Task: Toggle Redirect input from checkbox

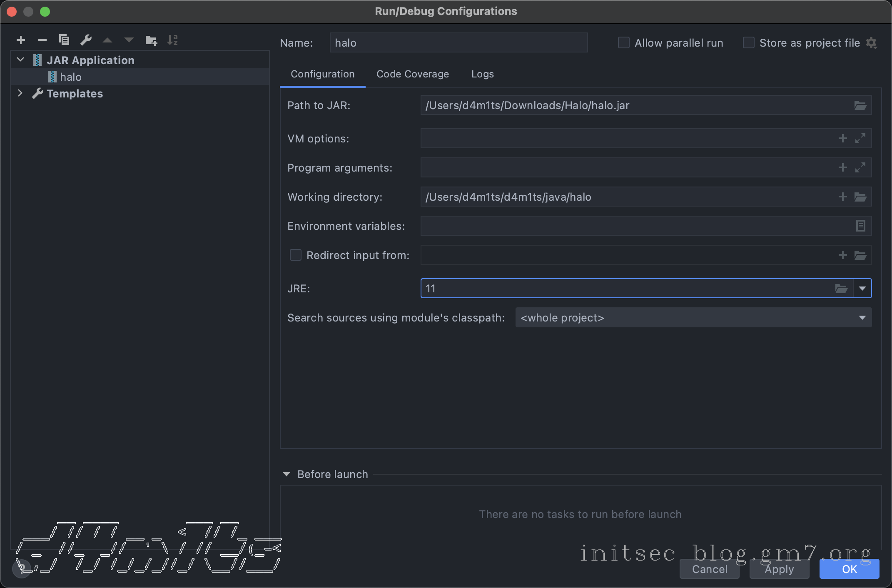Action: point(295,255)
